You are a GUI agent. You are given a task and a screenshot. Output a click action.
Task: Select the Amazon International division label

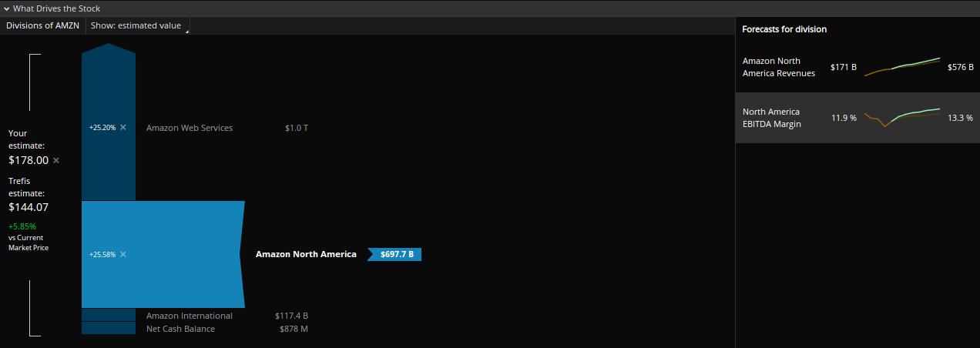tap(190, 316)
